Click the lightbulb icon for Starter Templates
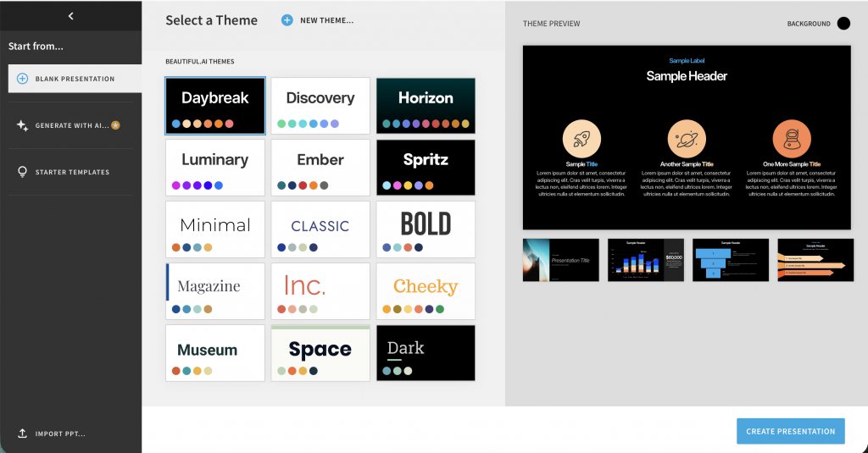Screen dimensions: 868x453 click(22, 172)
